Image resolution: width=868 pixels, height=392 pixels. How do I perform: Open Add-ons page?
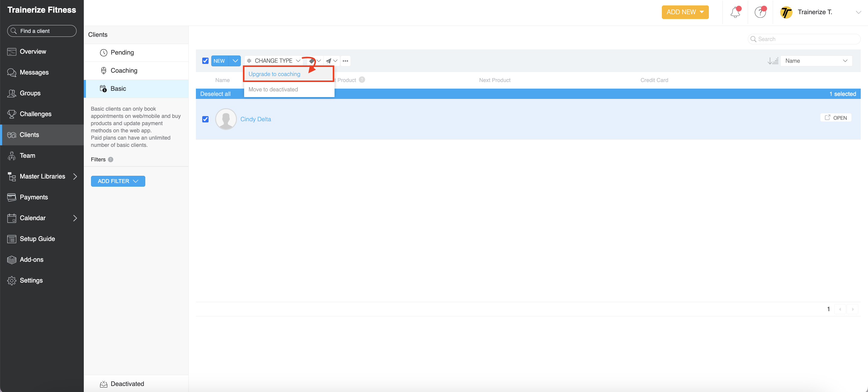click(x=42, y=260)
